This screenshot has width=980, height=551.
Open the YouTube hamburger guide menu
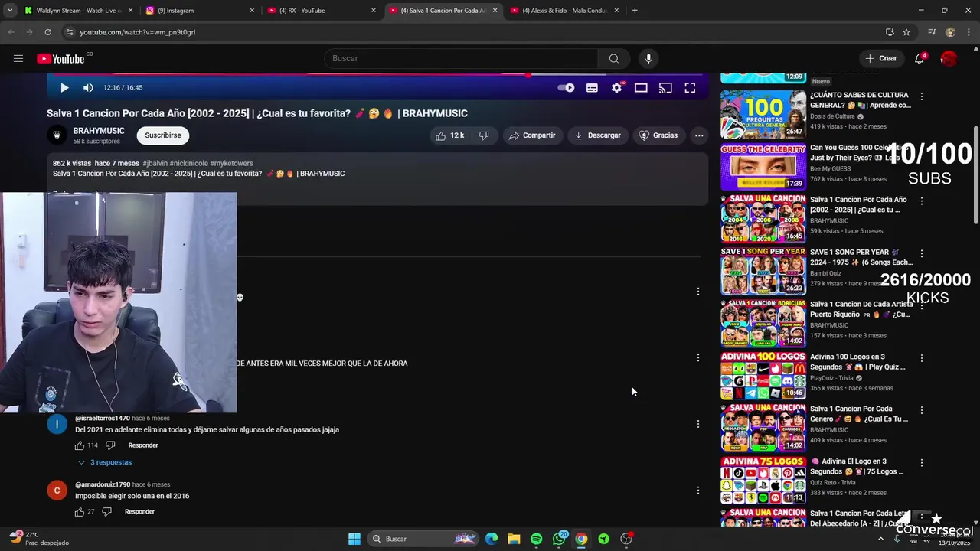[18, 58]
